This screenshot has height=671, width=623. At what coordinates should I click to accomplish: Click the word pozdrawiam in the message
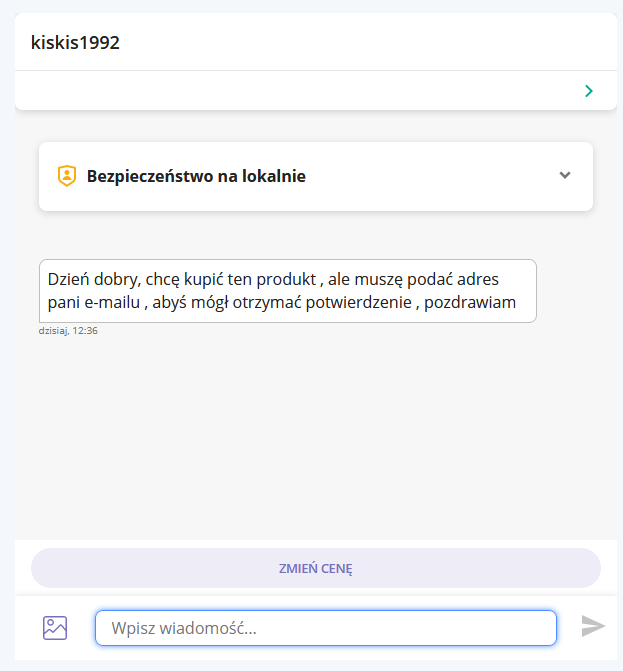(x=470, y=302)
